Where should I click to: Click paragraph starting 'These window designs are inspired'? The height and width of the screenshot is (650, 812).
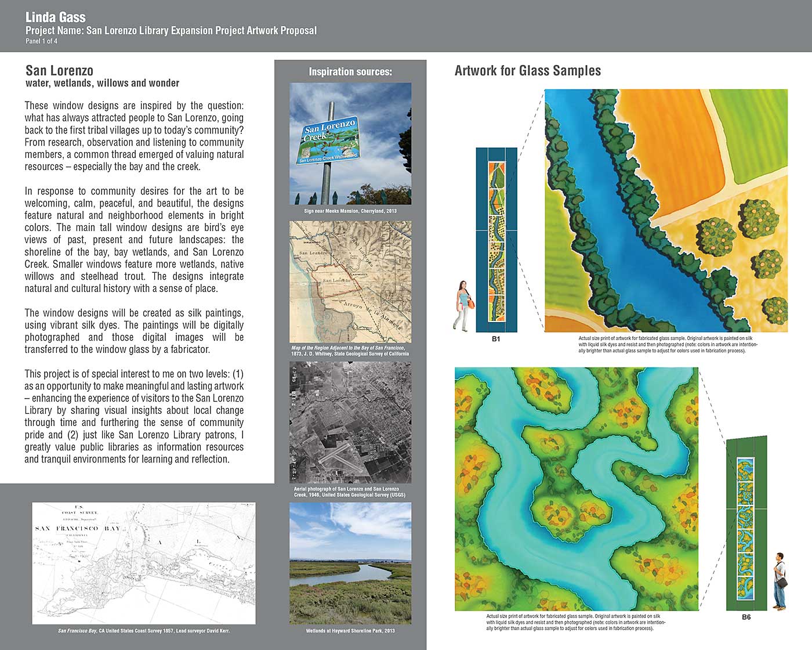coord(134,136)
